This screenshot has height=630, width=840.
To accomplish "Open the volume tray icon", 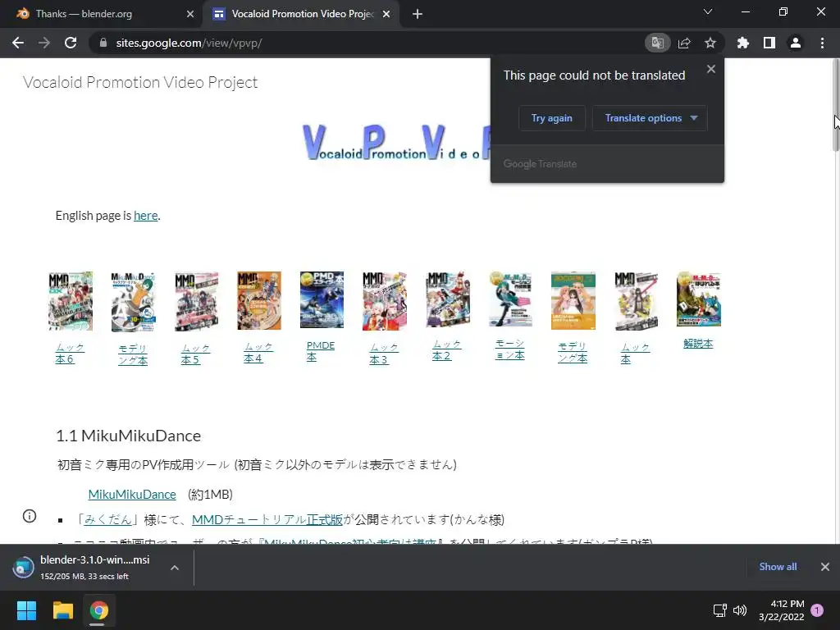I will tap(740, 610).
